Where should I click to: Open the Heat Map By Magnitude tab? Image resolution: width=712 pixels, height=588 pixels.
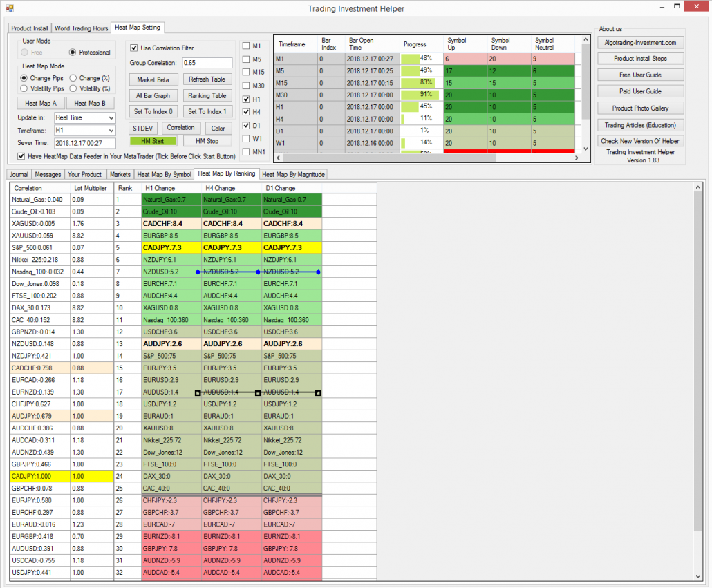pyautogui.click(x=293, y=174)
